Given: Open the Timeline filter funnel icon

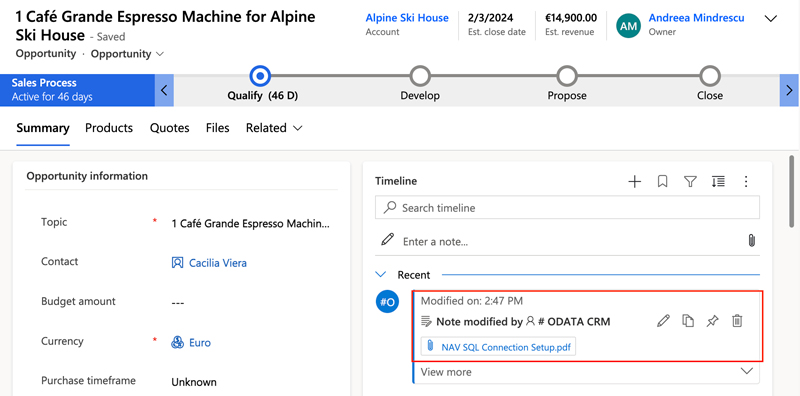Looking at the screenshot, I should point(690,182).
